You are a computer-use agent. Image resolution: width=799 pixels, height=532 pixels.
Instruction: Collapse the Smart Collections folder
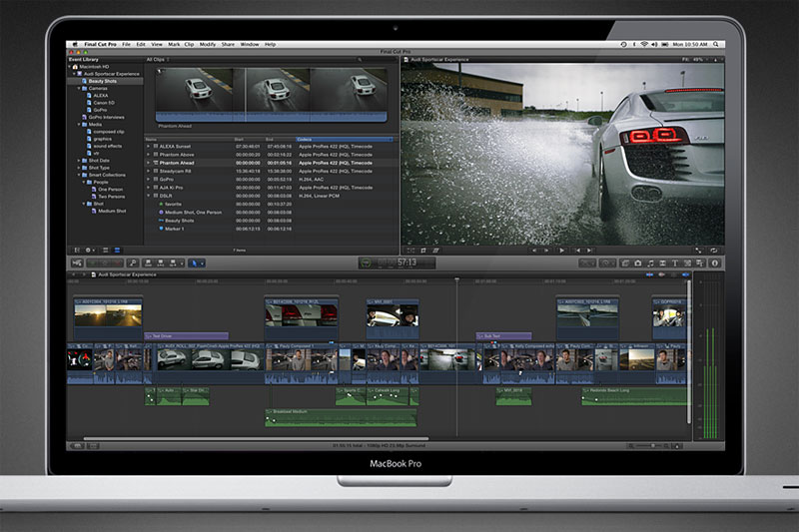pyautogui.click(x=79, y=175)
